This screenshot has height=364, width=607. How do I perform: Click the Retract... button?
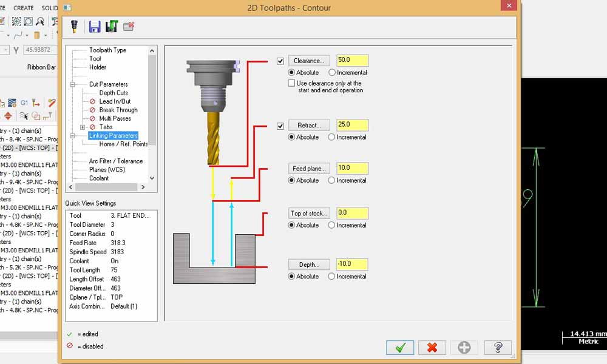point(309,126)
